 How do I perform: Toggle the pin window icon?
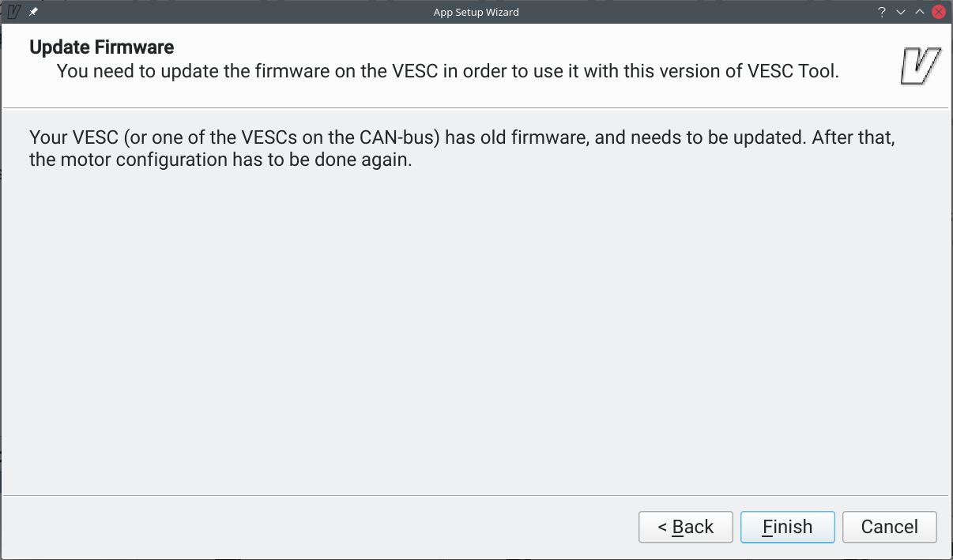click(x=33, y=12)
